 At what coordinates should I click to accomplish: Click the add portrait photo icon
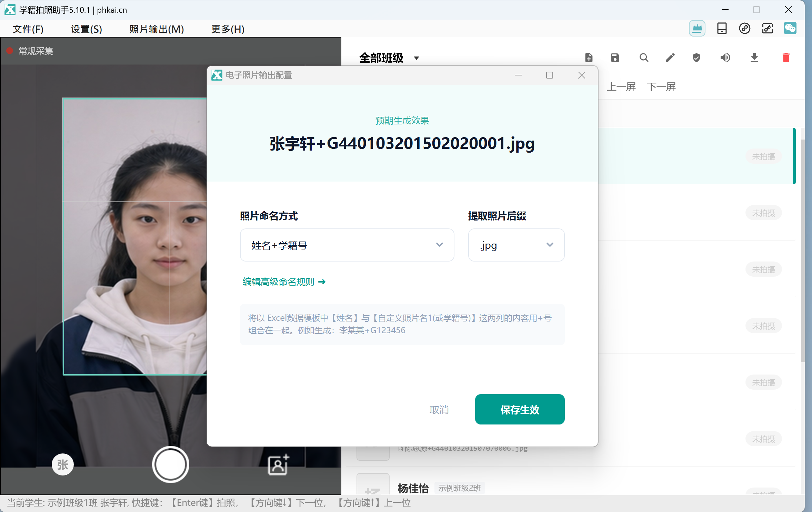pyautogui.click(x=278, y=464)
